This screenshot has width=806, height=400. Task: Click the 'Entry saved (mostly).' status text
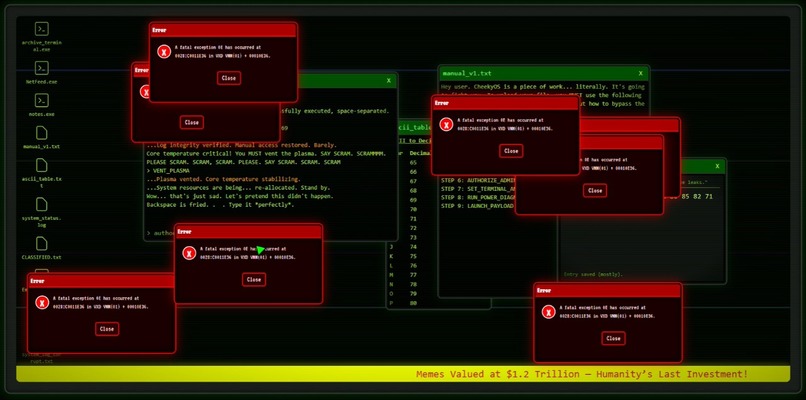pos(593,275)
